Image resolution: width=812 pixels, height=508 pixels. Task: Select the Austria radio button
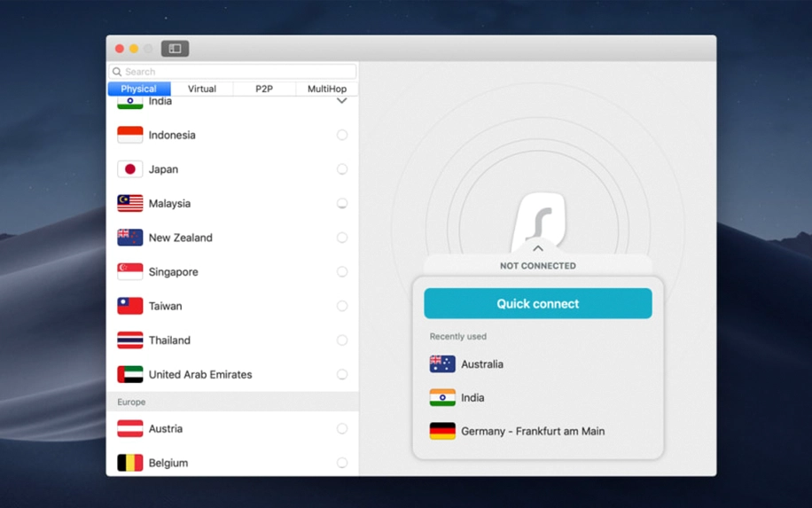pyautogui.click(x=342, y=428)
